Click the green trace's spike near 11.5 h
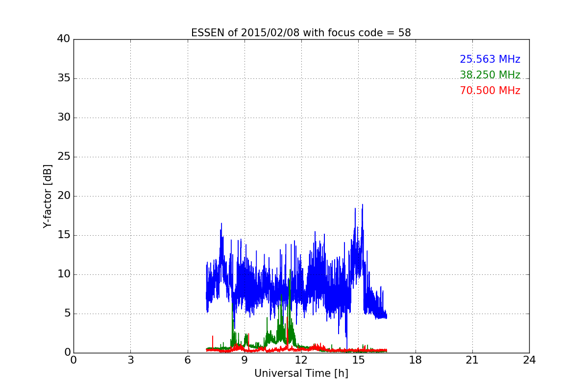Screen dimensions: 588x392 click(290, 270)
